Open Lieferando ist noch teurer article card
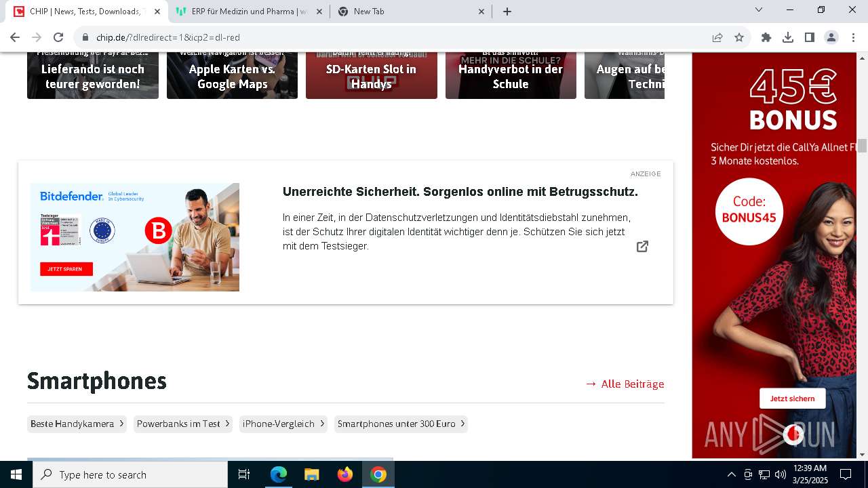Screen dimensions: 868x488 pos(93,76)
